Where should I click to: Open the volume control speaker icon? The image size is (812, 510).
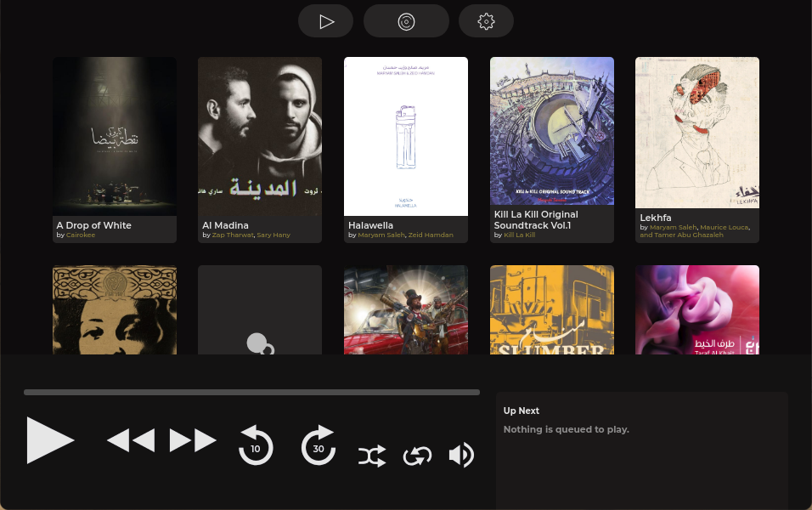[461, 455]
